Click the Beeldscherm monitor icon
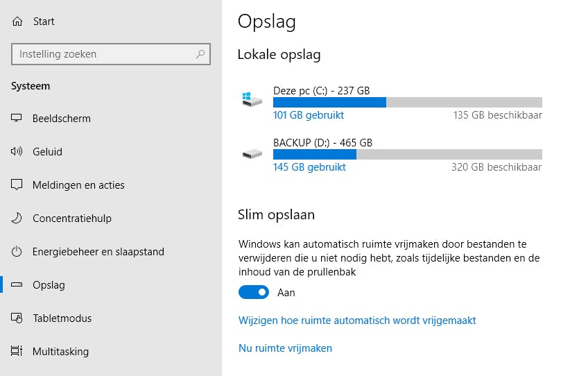 pos(17,119)
